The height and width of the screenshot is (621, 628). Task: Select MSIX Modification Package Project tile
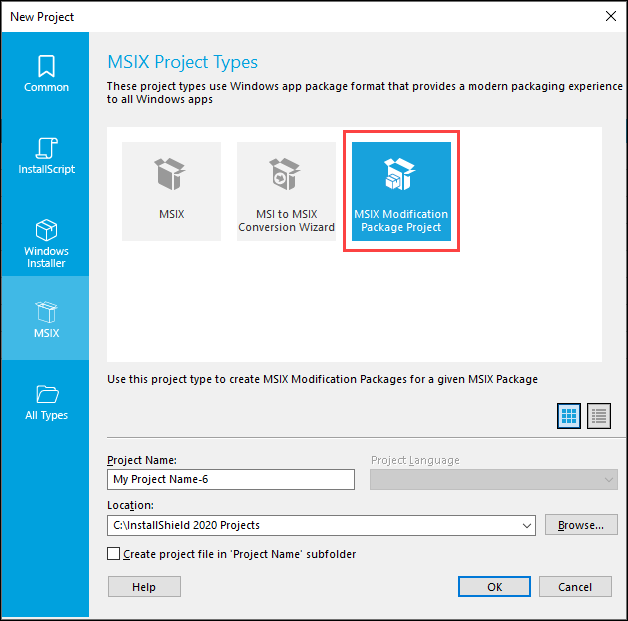coord(401,190)
